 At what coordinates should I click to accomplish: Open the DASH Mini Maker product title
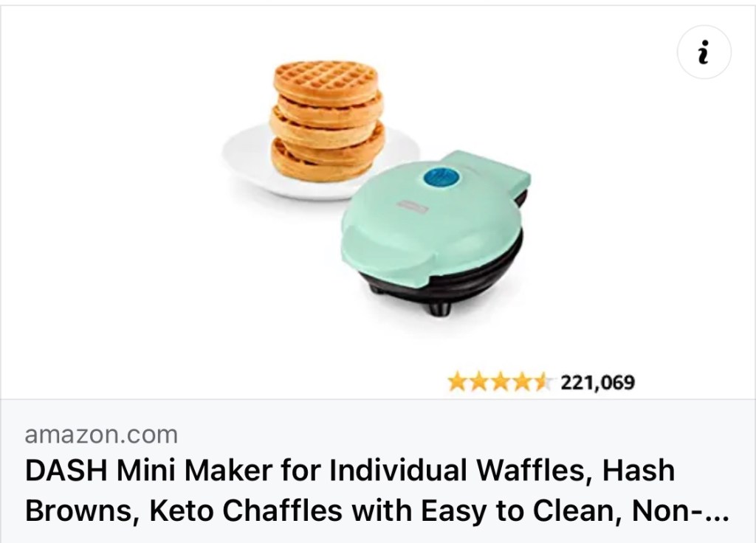377,490
